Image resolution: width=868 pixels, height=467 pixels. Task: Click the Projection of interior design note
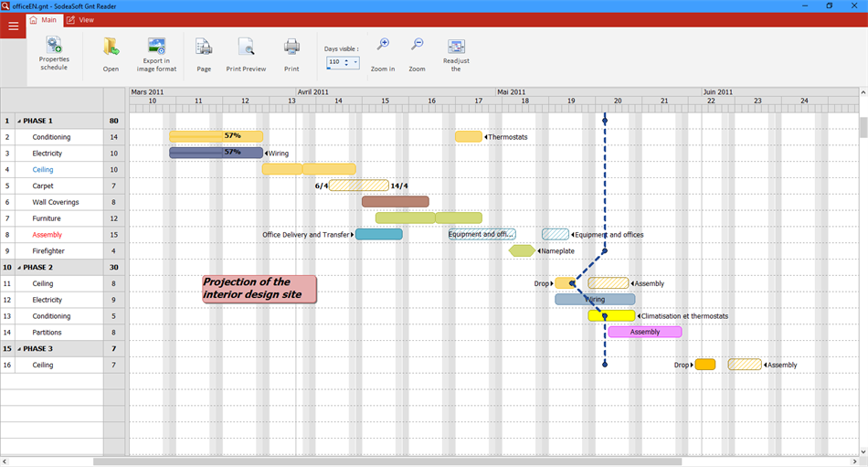coord(259,289)
